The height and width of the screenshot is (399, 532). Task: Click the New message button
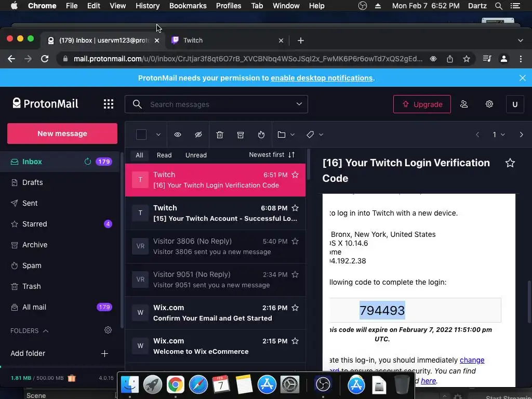62,134
